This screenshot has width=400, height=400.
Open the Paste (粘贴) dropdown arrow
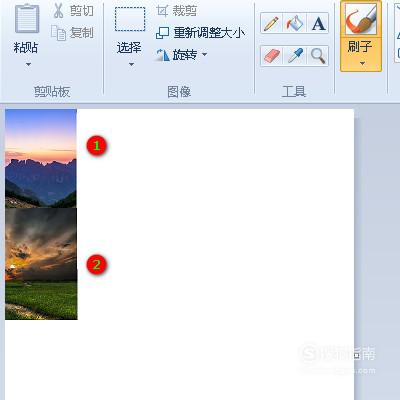coord(28,64)
